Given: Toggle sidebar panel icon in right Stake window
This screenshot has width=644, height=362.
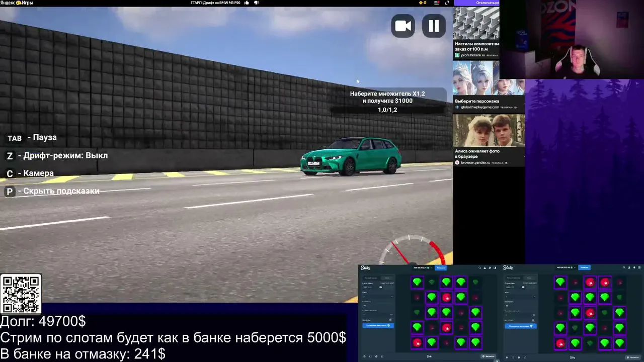Looking at the screenshot, I should (639, 267).
